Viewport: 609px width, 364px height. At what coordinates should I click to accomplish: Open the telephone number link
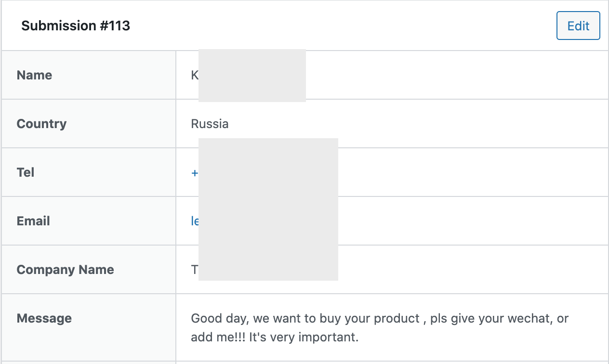tap(195, 173)
